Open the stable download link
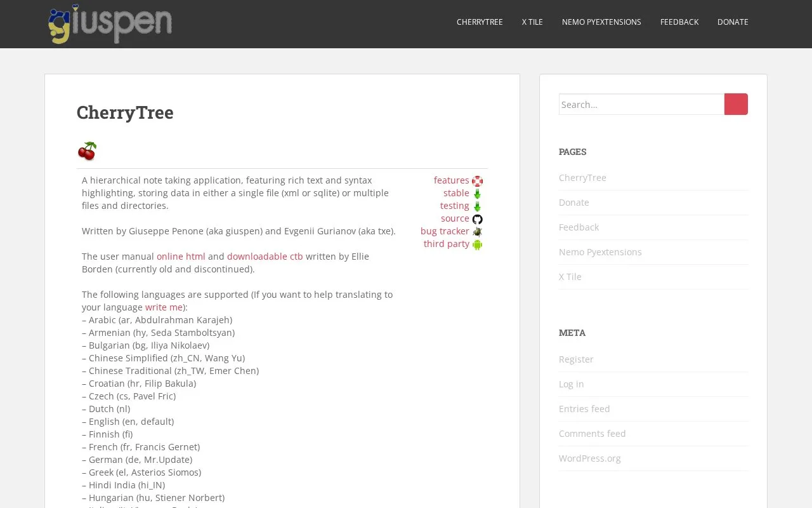Viewport: 812px width, 508px height. click(456, 193)
